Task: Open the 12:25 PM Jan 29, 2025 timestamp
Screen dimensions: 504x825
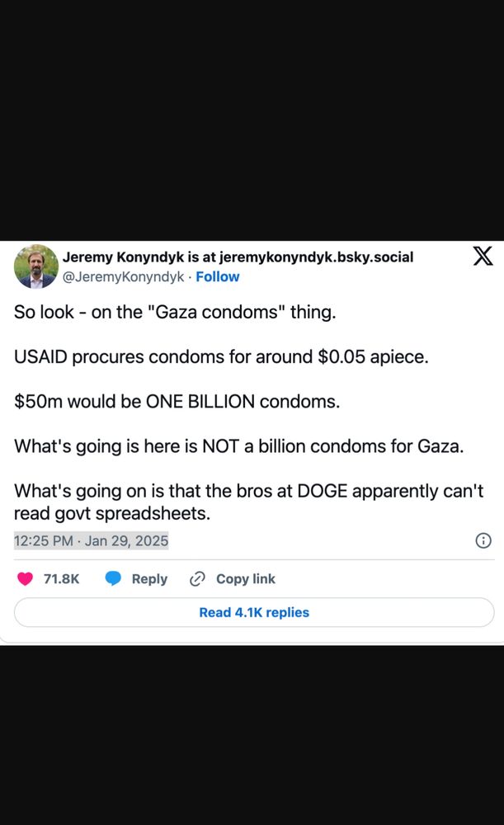Action: pos(91,541)
